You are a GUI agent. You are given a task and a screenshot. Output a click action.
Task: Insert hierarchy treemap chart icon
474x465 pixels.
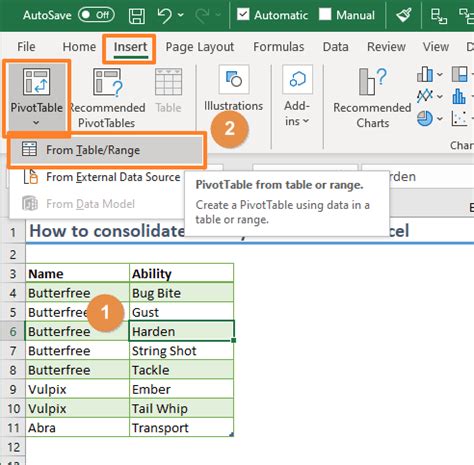click(460, 74)
